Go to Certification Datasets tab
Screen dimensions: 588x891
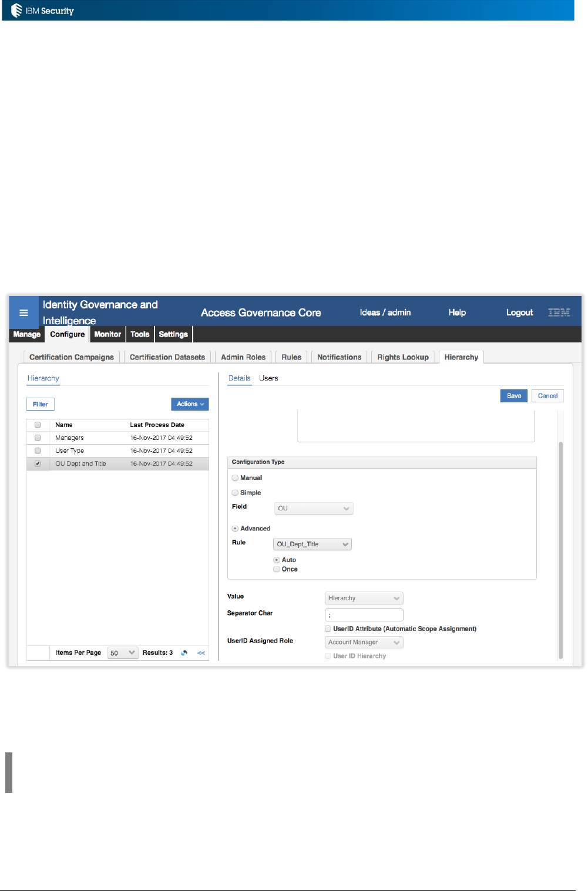point(167,357)
